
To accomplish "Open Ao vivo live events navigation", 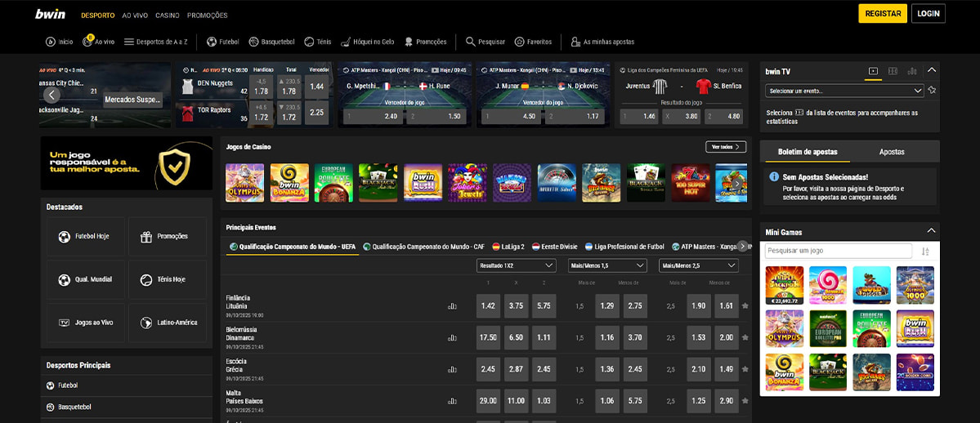I will pyautogui.click(x=99, y=42).
